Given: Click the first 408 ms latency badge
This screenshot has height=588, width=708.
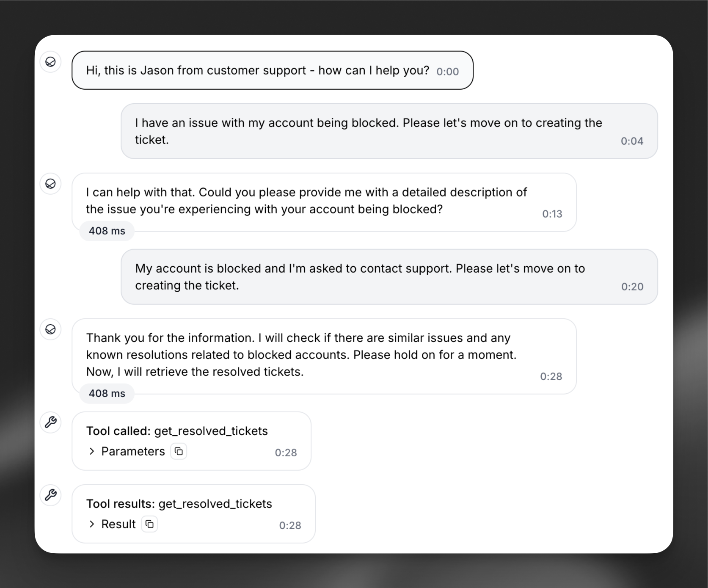Looking at the screenshot, I should [107, 231].
